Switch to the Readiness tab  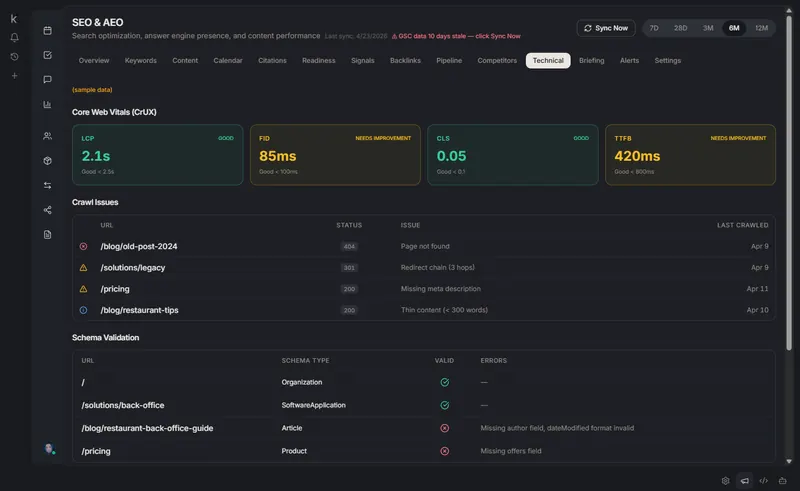click(318, 60)
